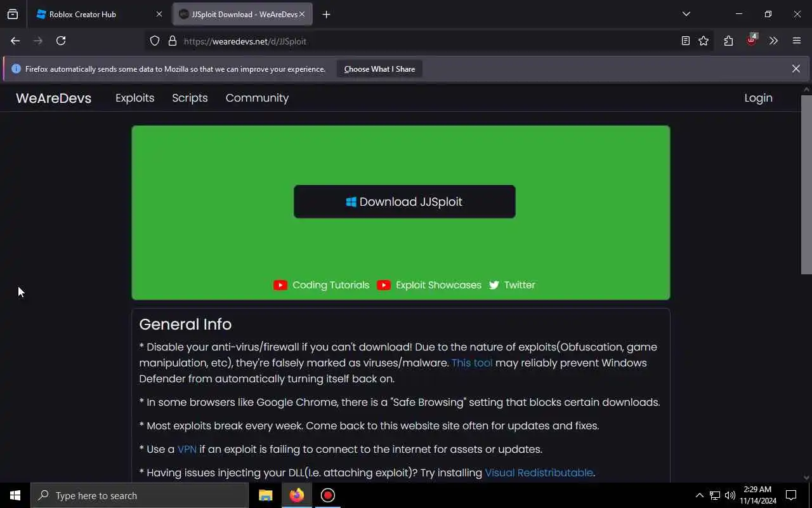Open the Coding Tutorials YouTube link
Viewport: 812px width, 508px height.
coord(322,285)
